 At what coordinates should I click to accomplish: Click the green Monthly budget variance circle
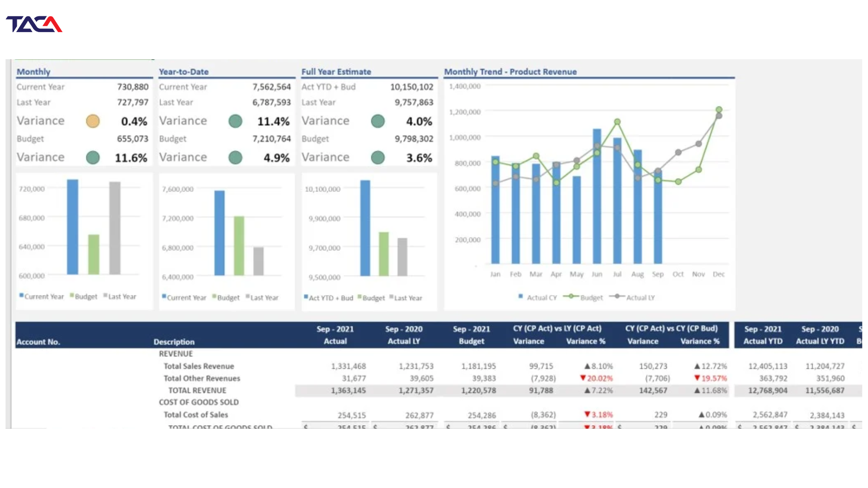pos(93,158)
